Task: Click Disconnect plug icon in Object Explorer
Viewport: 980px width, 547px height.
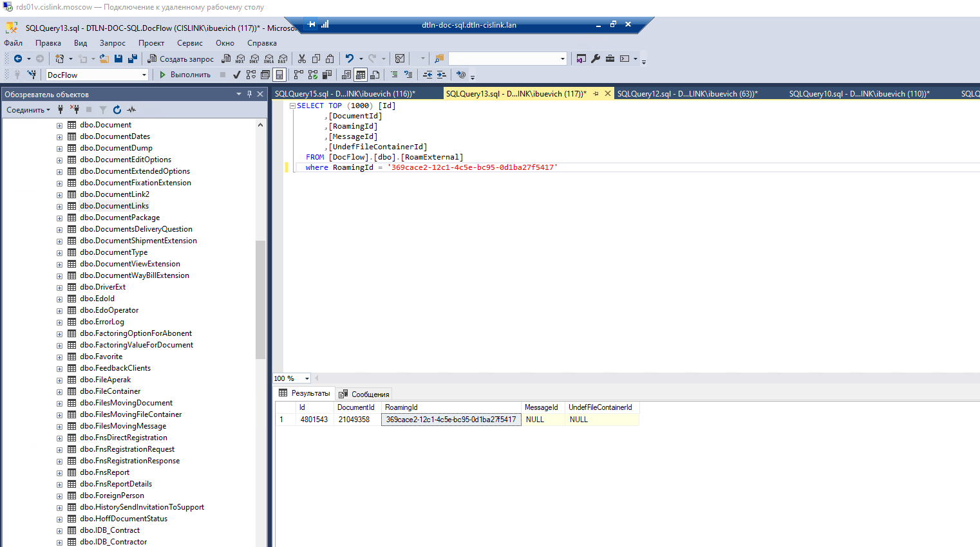Action: [x=75, y=109]
